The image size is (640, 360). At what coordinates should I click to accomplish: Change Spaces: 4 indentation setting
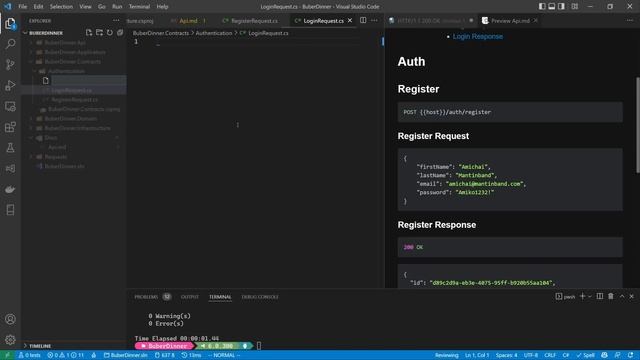click(x=507, y=355)
